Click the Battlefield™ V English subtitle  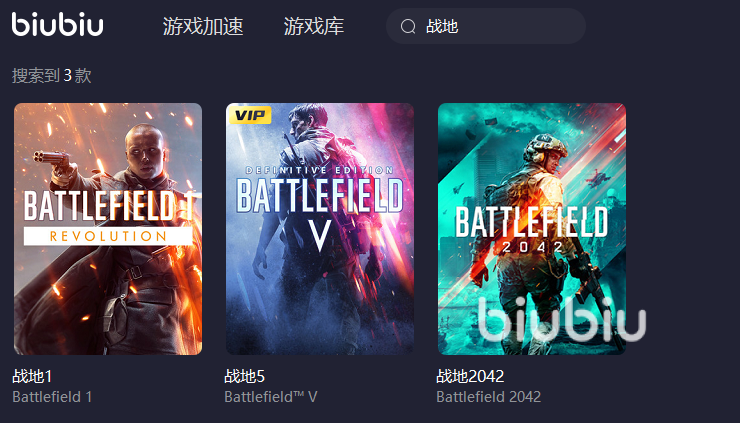(271, 397)
